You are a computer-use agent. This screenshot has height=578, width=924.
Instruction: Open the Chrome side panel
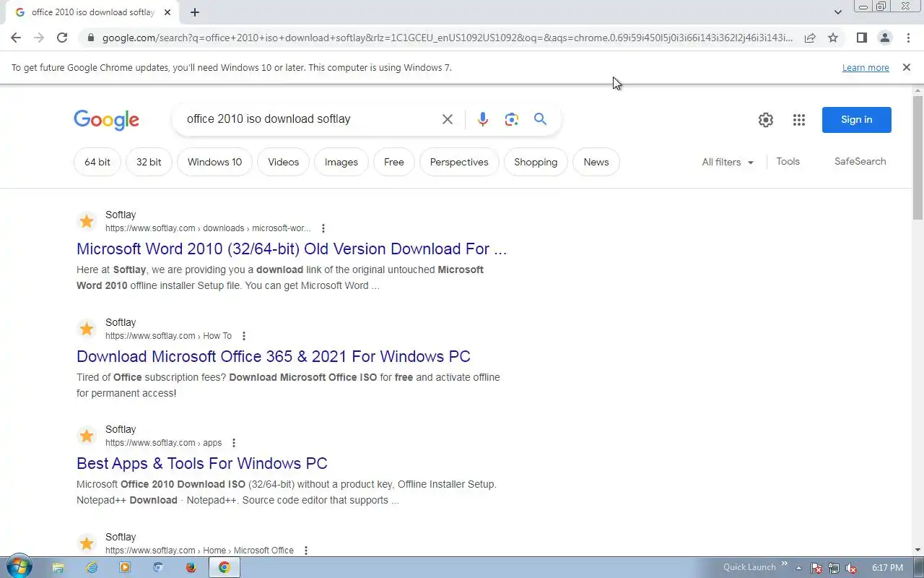click(x=861, y=38)
